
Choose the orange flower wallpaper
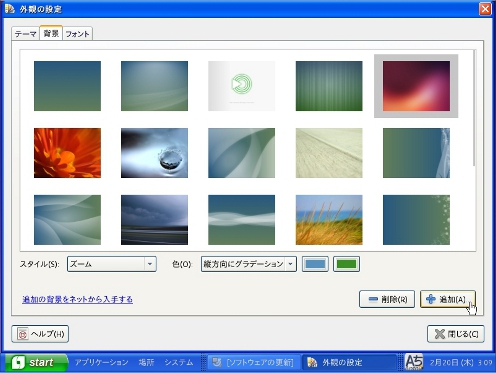(67, 153)
